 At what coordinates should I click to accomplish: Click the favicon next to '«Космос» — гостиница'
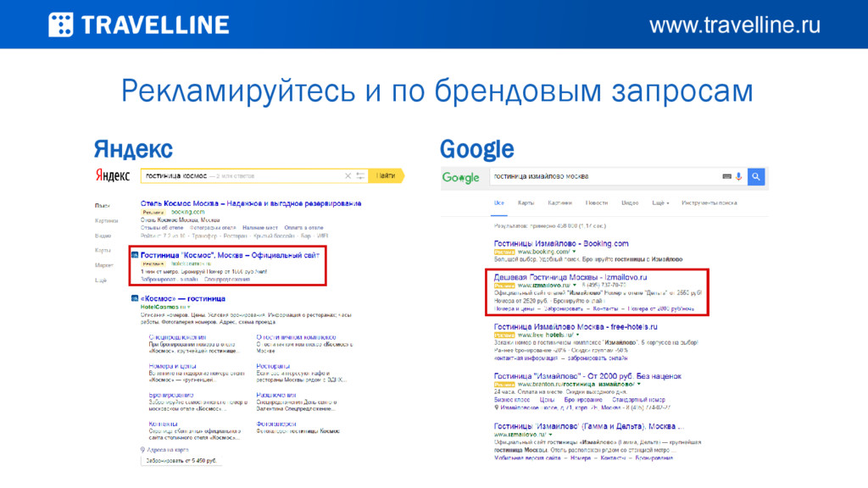click(135, 298)
